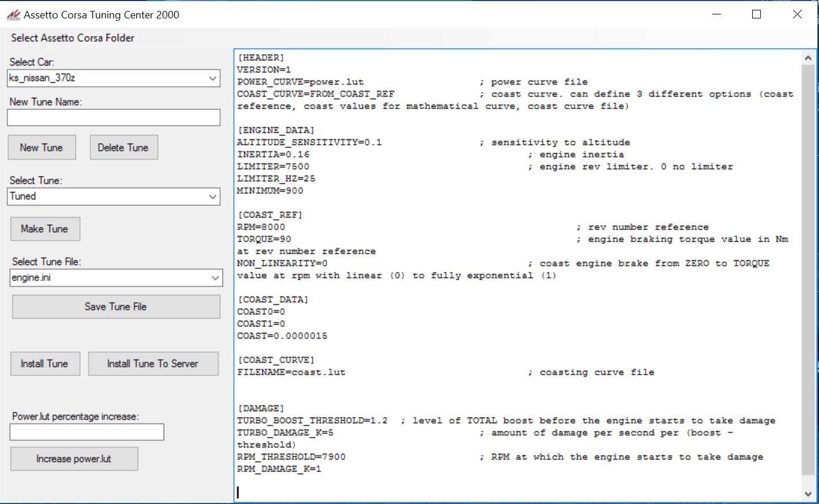Click the COAST_CURVE=FROM_COAST_REF text
Image resolution: width=819 pixels, height=504 pixels.
click(x=316, y=94)
